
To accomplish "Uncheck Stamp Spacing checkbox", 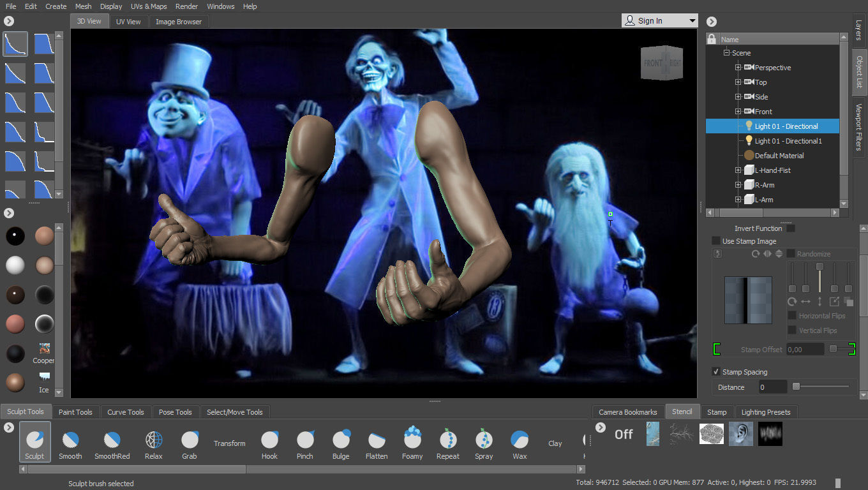I will [716, 372].
